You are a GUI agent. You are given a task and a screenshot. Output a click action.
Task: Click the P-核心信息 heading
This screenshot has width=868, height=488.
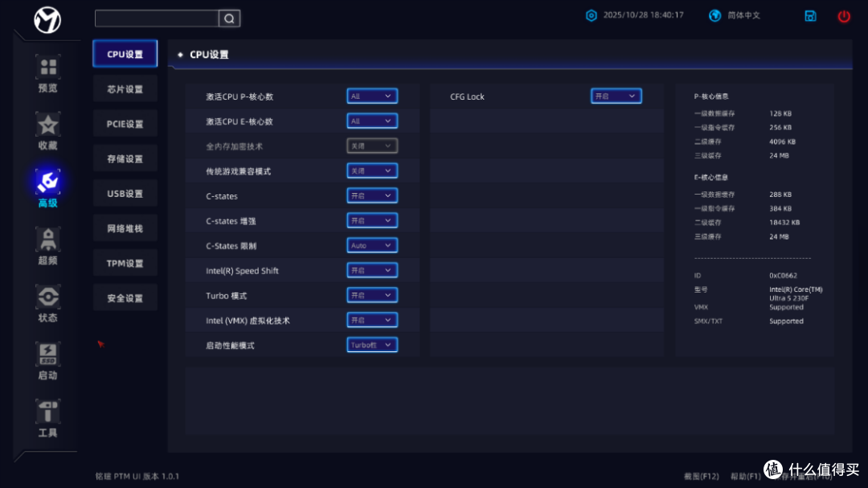[711, 96]
